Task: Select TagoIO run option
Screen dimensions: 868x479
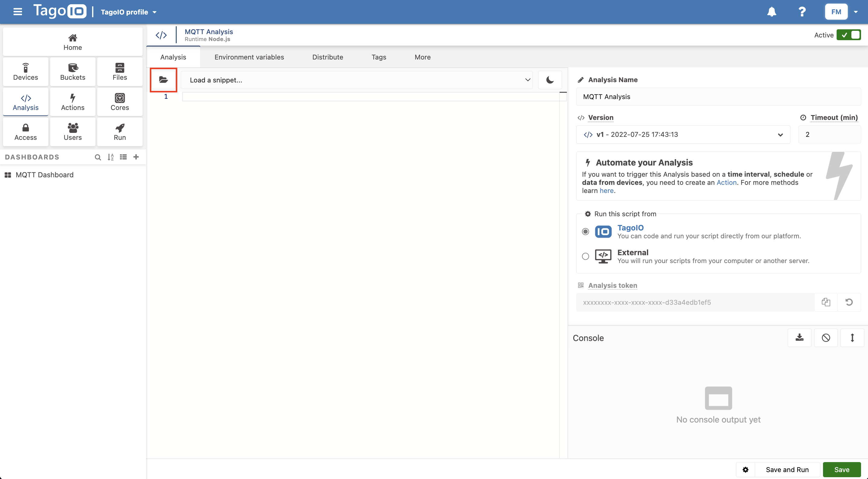Action: 585,232
